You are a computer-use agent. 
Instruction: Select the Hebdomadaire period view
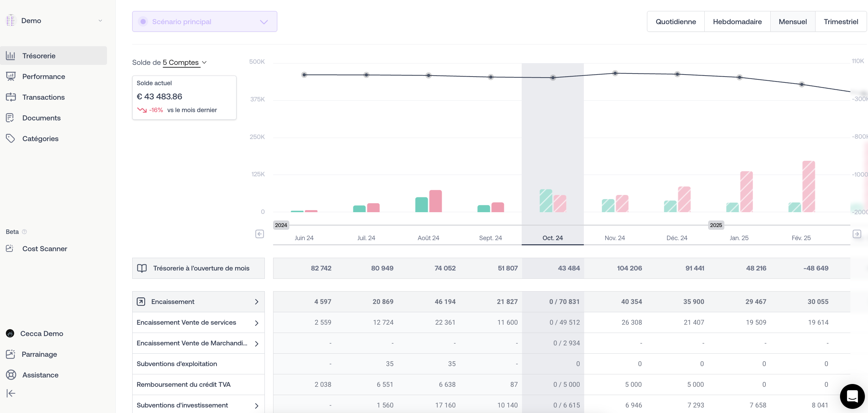click(x=737, y=22)
